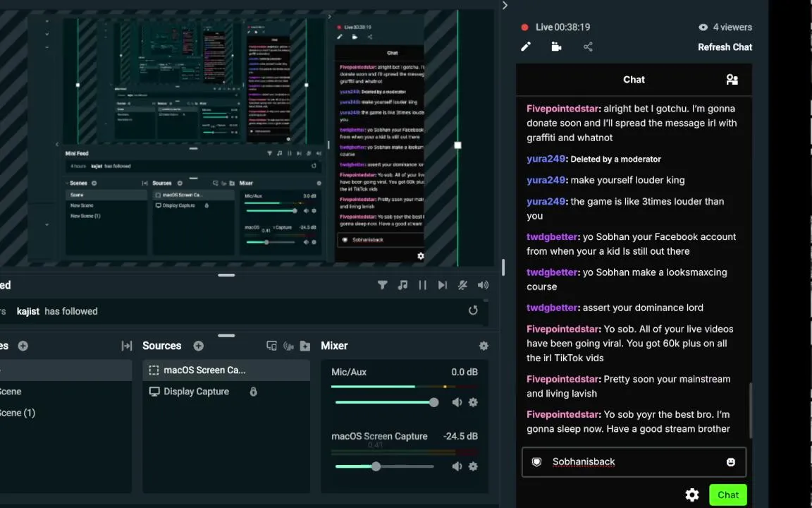Skip to next alert in Mini Feed
This screenshot has width=812, height=508.
pos(442,285)
